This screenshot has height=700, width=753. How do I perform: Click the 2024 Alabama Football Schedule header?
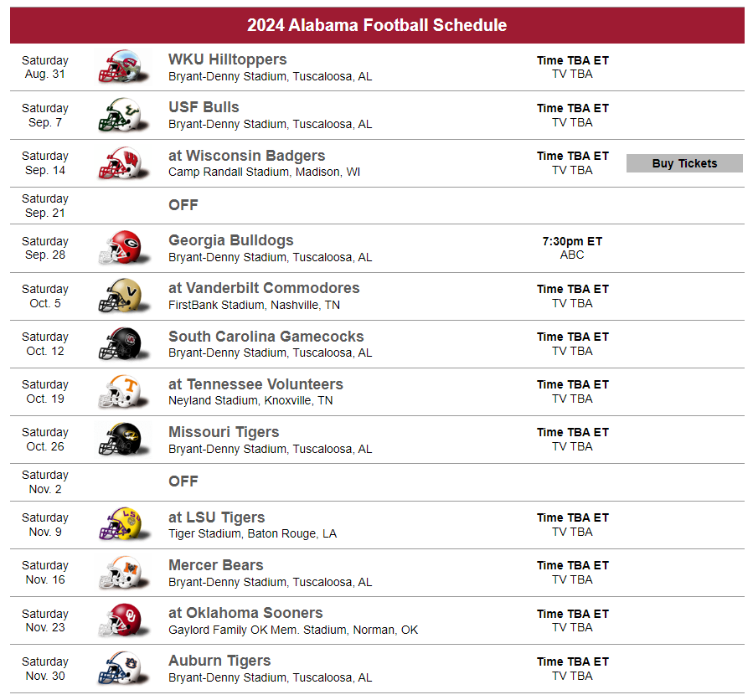point(377,25)
